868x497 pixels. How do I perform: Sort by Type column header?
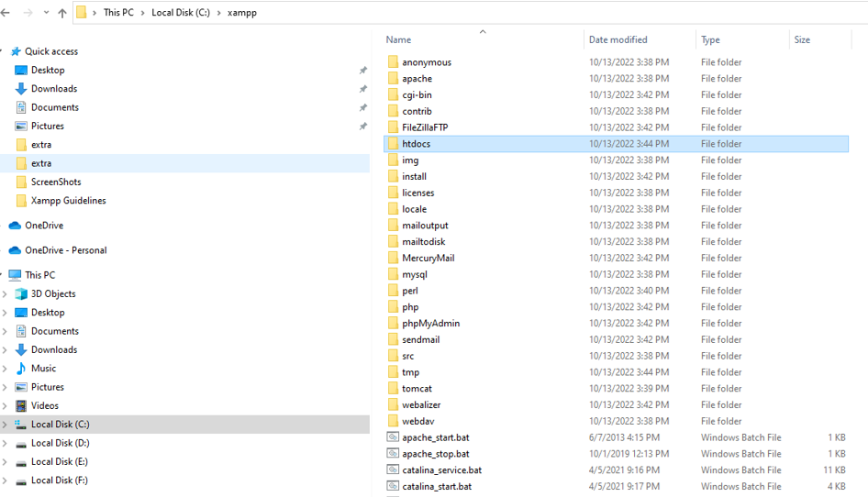[x=710, y=39]
